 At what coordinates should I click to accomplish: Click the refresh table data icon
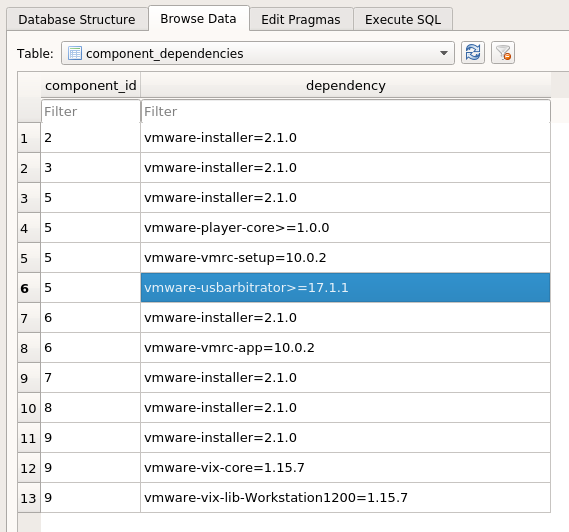click(472, 53)
